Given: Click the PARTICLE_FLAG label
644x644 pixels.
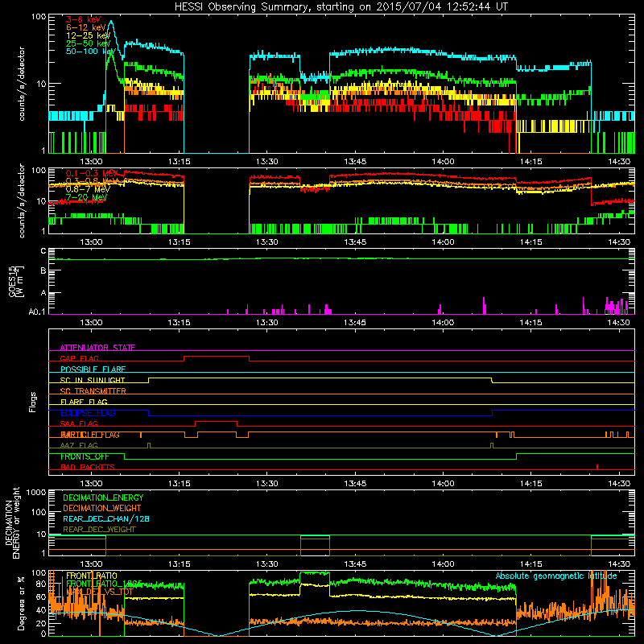Looking at the screenshot, I should [90, 435].
